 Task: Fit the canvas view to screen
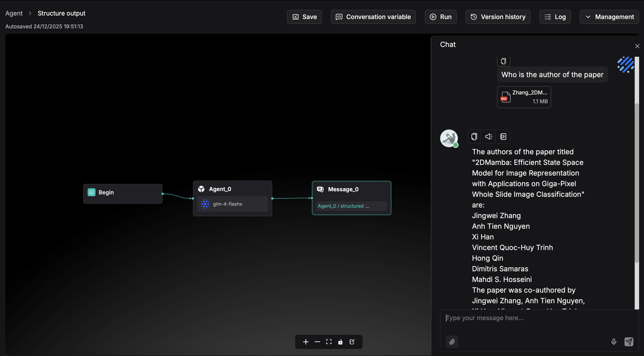pos(329,342)
